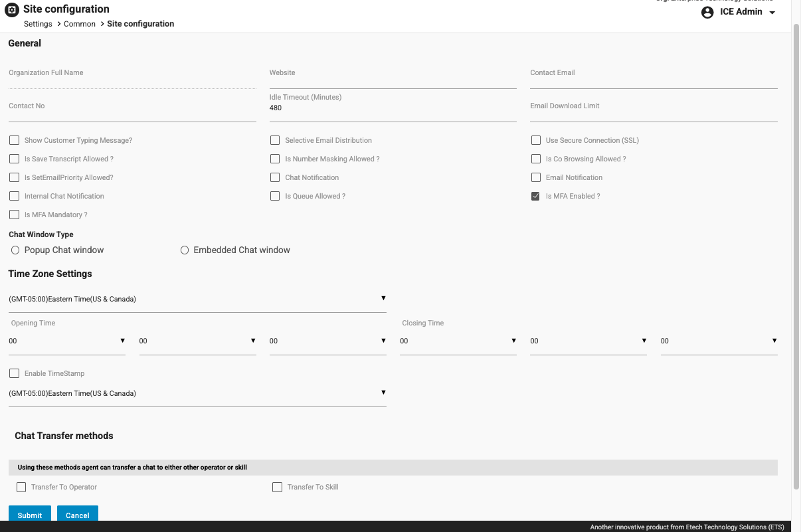This screenshot has width=801, height=532.
Task: Click the ICE Admin user avatar icon
Action: click(707, 13)
